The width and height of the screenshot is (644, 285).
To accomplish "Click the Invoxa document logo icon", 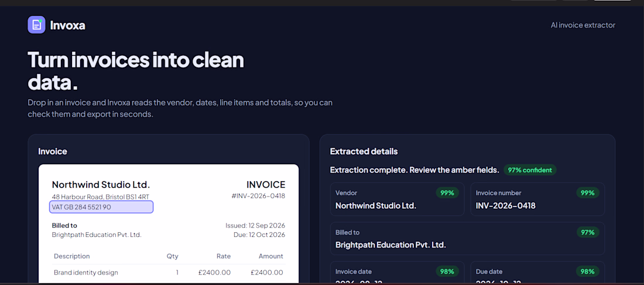I will coord(36,25).
